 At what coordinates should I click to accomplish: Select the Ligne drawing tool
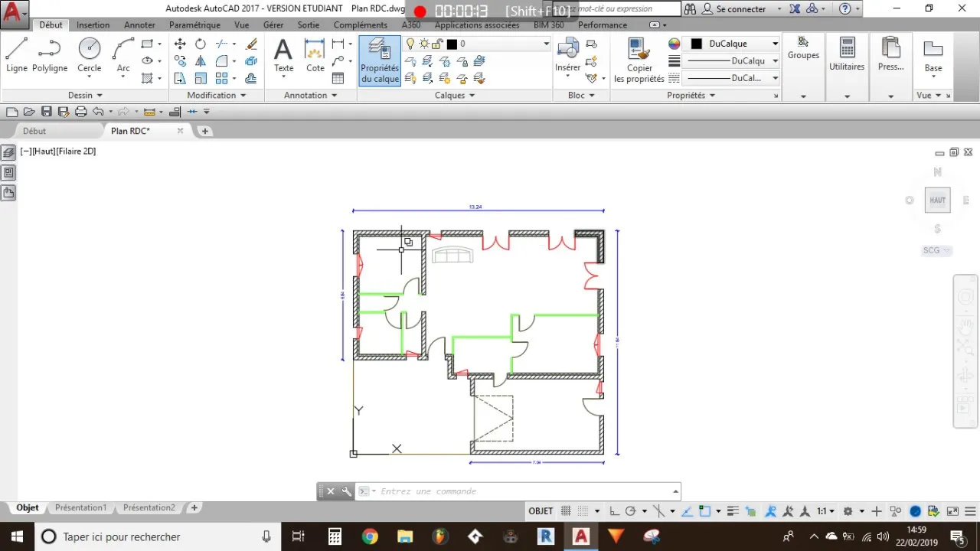point(16,55)
